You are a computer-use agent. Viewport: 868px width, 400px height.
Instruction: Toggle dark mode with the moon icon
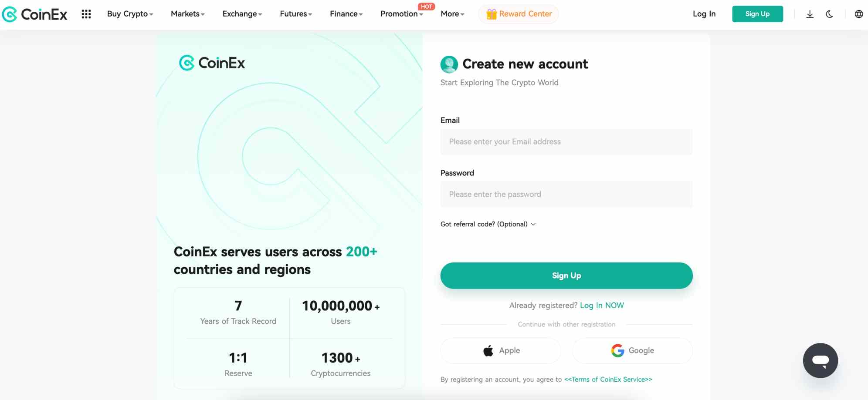(829, 14)
